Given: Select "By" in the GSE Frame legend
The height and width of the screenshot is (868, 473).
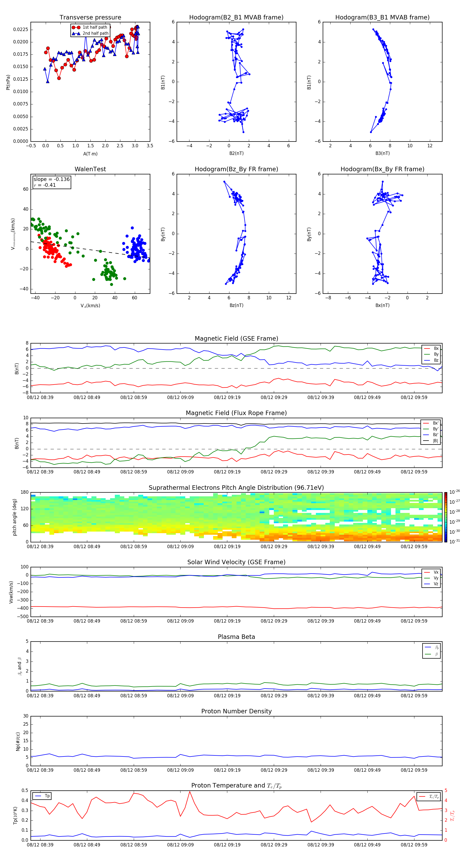Looking at the screenshot, I should [431, 354].
